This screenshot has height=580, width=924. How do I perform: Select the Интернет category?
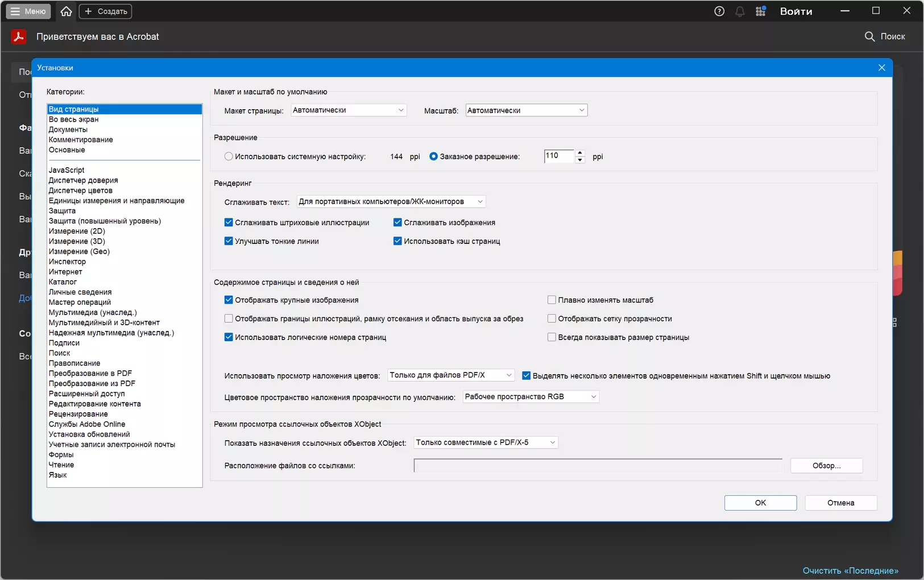(x=125, y=272)
